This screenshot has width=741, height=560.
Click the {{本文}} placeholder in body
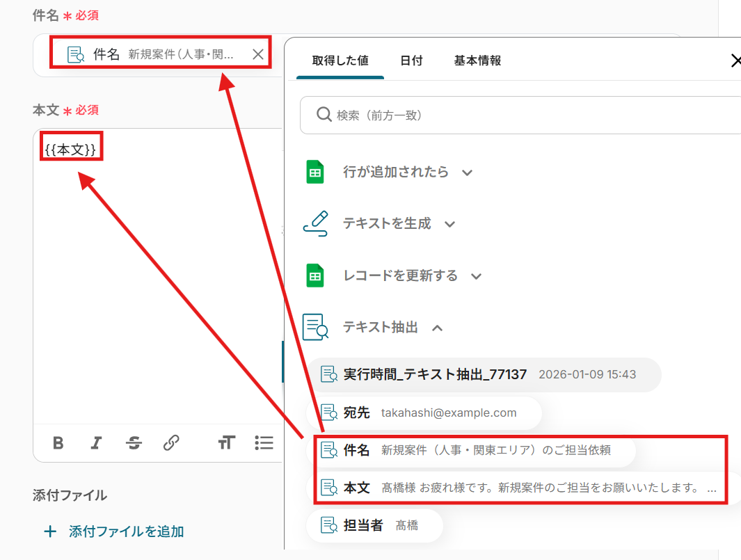pos(70,150)
